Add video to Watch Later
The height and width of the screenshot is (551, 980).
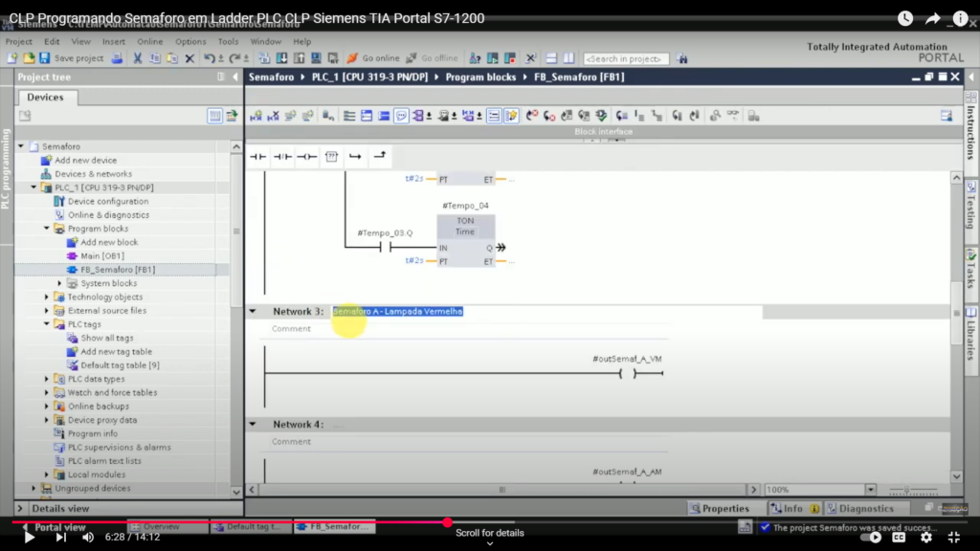(x=905, y=19)
